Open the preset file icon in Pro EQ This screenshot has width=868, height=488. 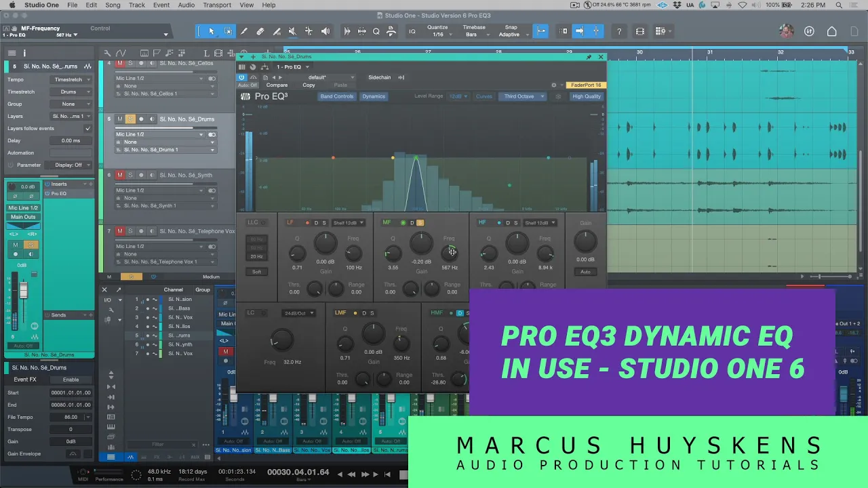tap(264, 77)
